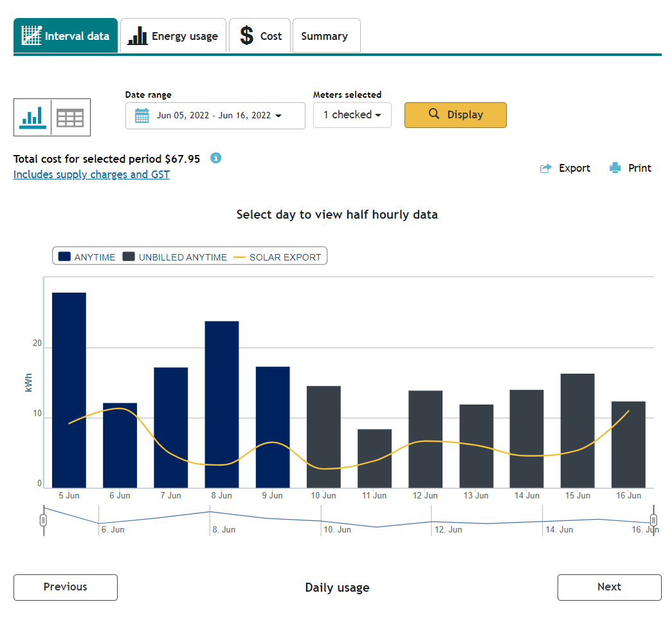Open the Date range dropdown

(x=215, y=116)
